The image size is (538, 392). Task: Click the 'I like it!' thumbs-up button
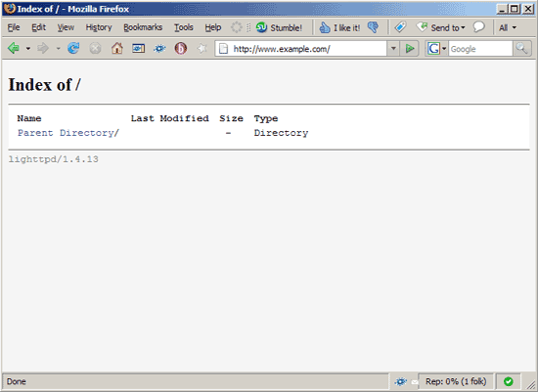(x=339, y=27)
